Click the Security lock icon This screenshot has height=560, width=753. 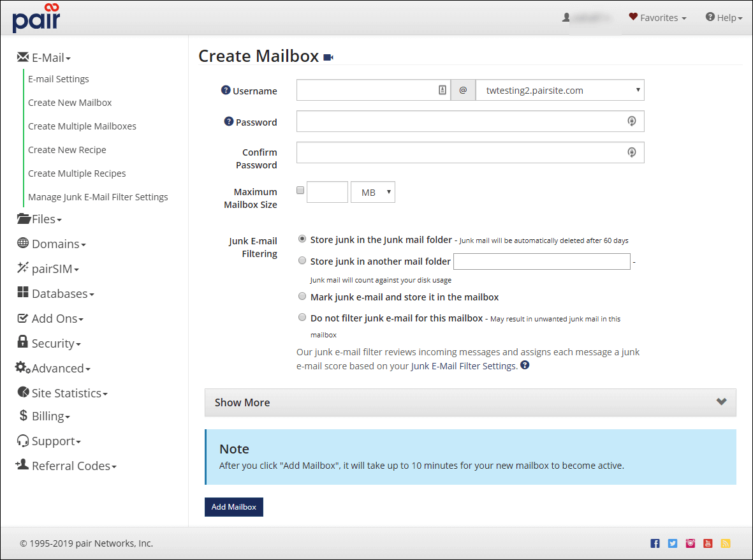(22, 341)
